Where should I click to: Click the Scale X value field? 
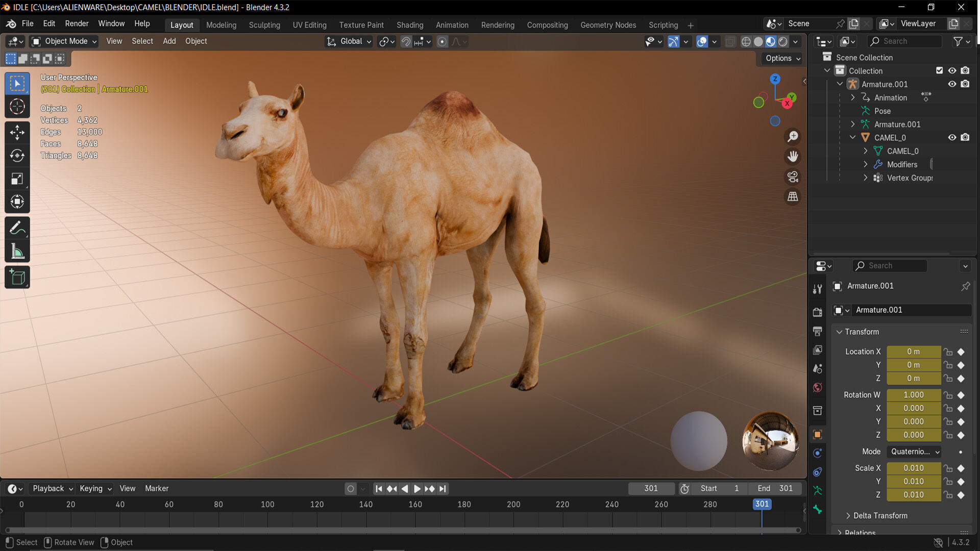coord(913,468)
